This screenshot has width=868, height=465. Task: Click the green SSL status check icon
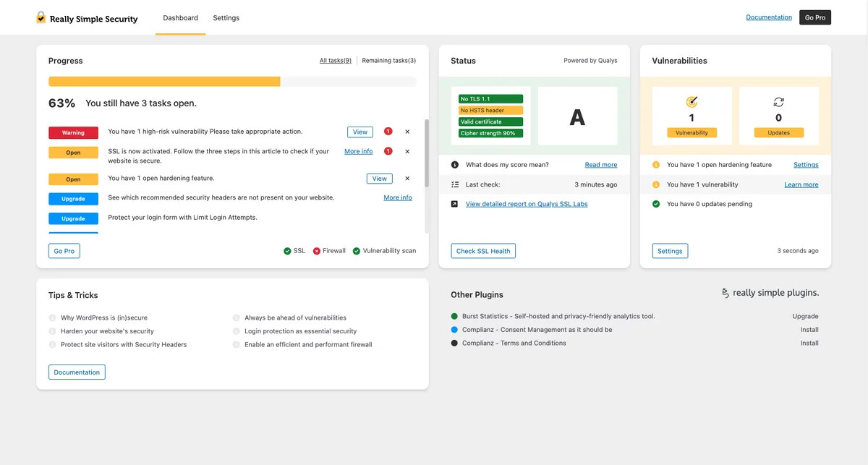(288, 251)
